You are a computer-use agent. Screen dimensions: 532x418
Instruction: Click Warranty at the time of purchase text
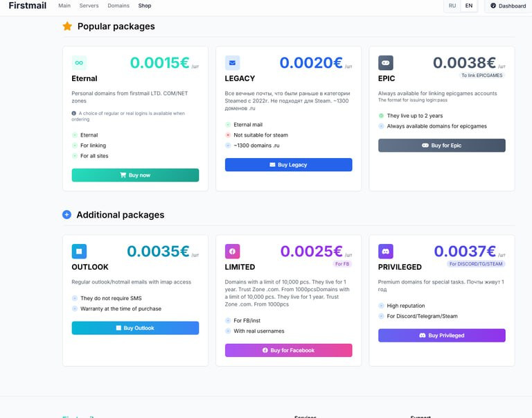[x=121, y=308]
